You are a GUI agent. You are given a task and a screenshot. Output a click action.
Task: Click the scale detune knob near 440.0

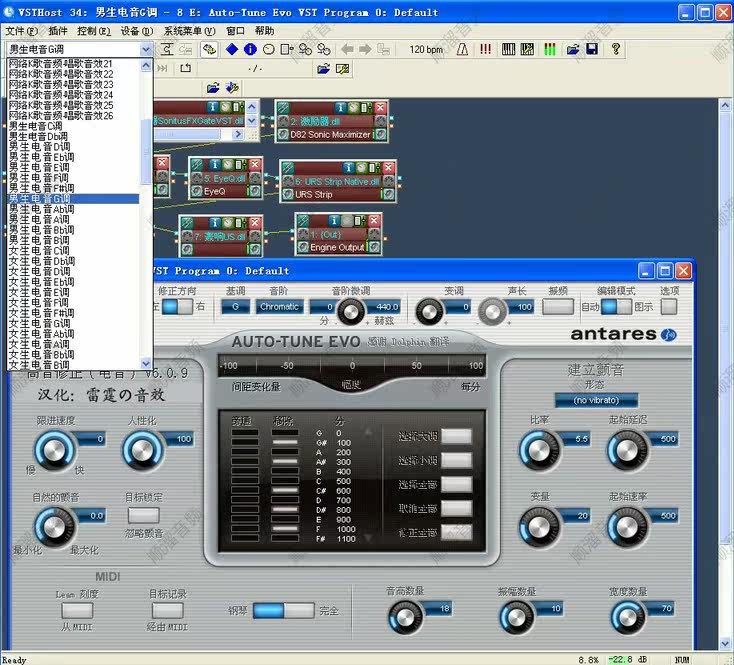351,311
